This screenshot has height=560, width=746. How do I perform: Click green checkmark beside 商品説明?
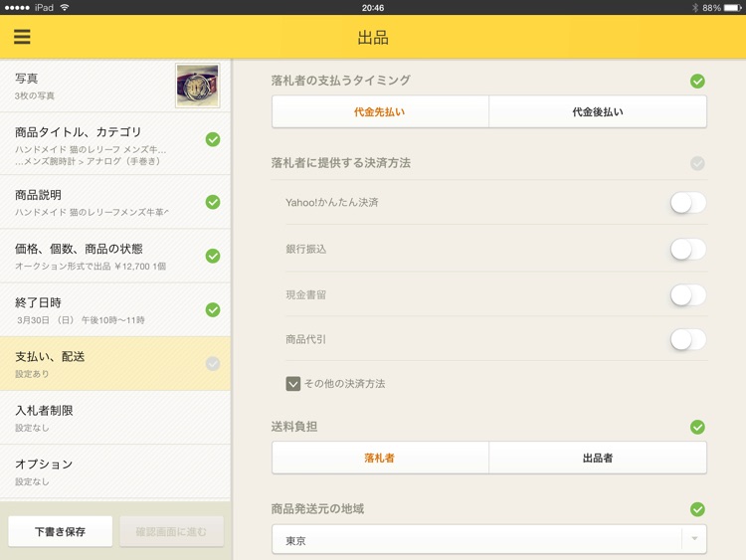pos(213,202)
